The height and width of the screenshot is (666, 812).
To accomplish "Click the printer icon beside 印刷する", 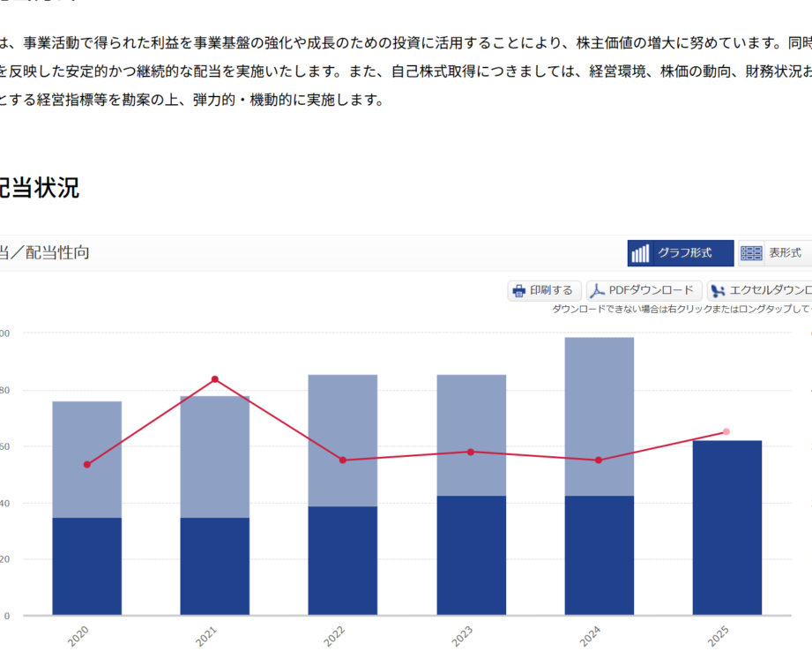I will click(519, 291).
